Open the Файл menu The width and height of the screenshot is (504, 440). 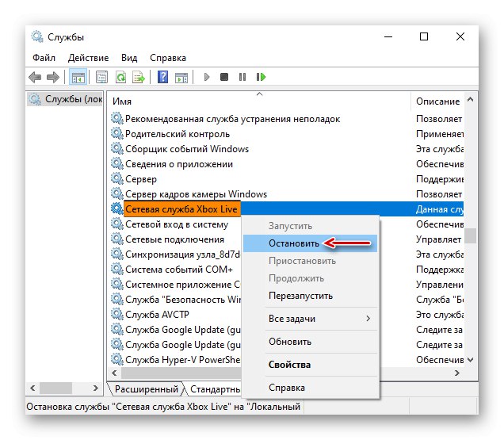(44, 58)
